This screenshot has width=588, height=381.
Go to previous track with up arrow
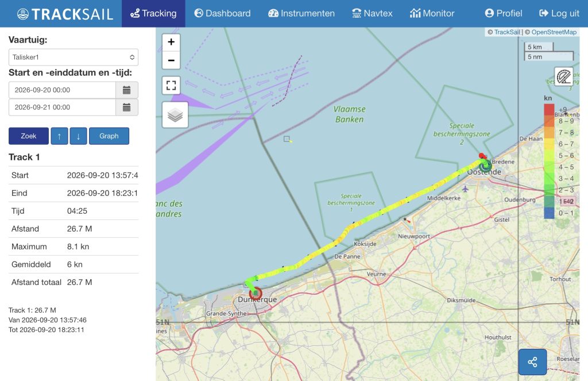tap(59, 136)
